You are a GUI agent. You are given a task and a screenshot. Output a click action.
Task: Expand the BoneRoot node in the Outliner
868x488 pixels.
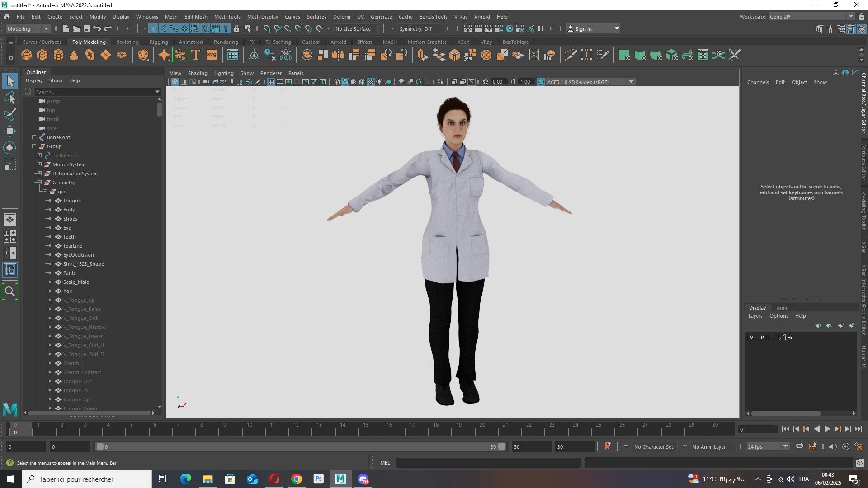pos(34,137)
